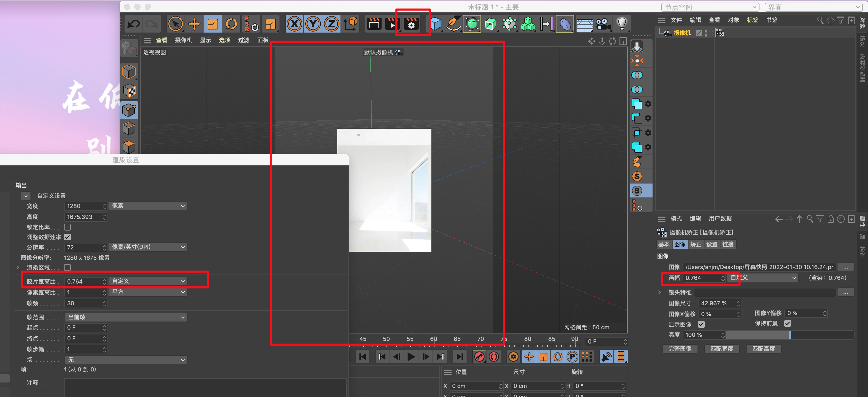Add a Camera object from toolbar
Image resolution: width=868 pixels, height=397 pixels.
pos(603,24)
